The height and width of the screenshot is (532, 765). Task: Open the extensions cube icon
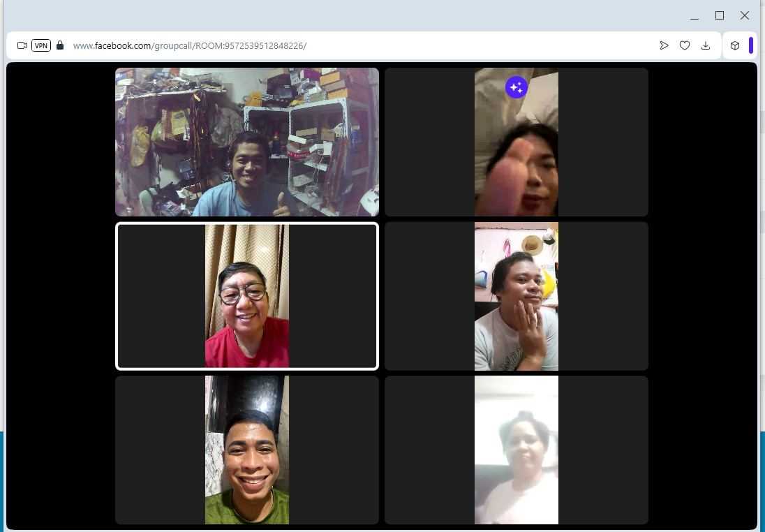735,45
